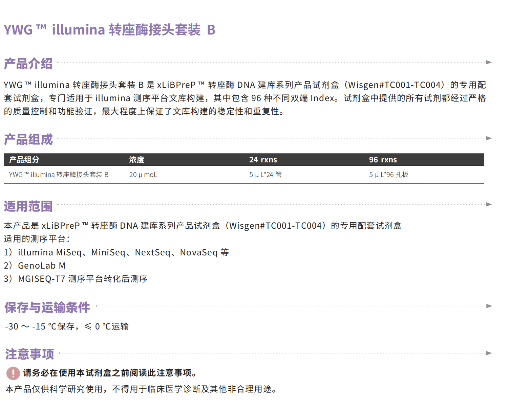Select the '产品介绍' section heading
Viewport: 532px width, 410px height.
28,64
